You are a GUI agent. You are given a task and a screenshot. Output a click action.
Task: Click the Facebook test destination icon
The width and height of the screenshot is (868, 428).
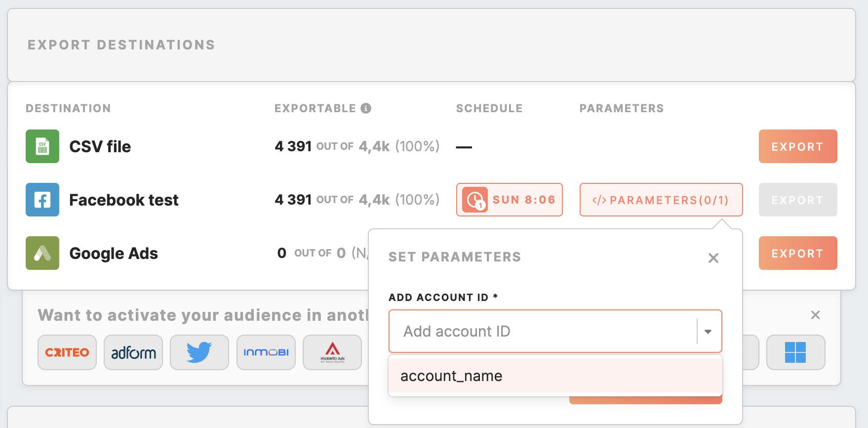coord(42,200)
